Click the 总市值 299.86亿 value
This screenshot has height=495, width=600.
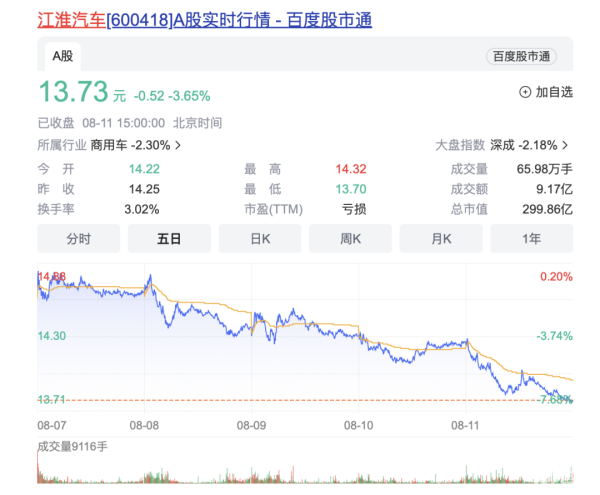pyautogui.click(x=552, y=209)
